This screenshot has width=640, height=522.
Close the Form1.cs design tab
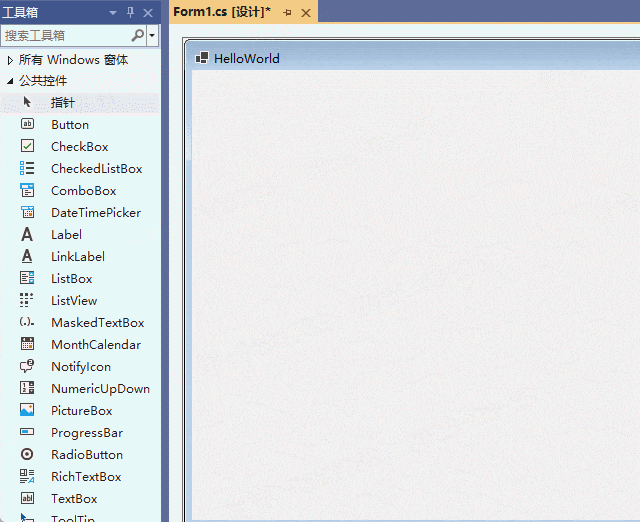tap(306, 12)
